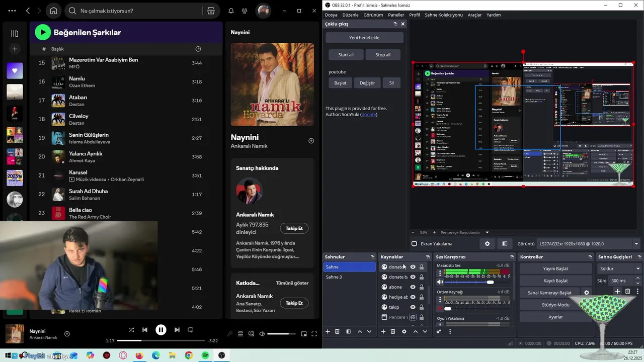Hide the donate source
Image resolution: width=644 pixels, height=362 pixels.
pyautogui.click(x=413, y=267)
